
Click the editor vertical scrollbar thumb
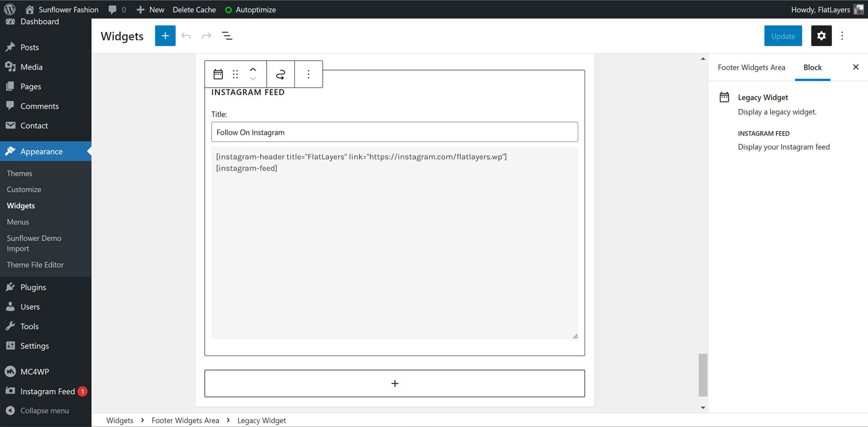tap(703, 375)
